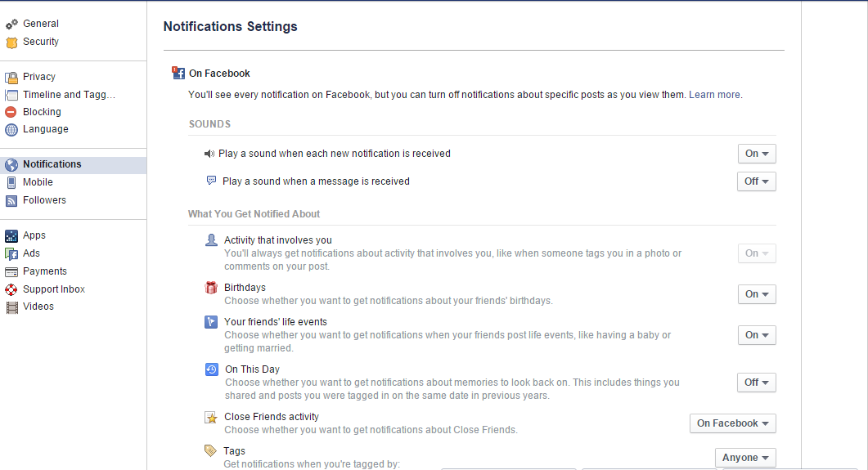The width and height of the screenshot is (868, 470).
Task: Click the 'On This Day' row title
Action: coord(253,369)
